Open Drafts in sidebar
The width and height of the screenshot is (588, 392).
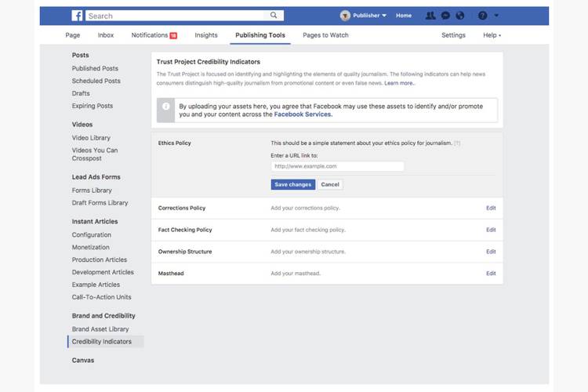[81, 93]
